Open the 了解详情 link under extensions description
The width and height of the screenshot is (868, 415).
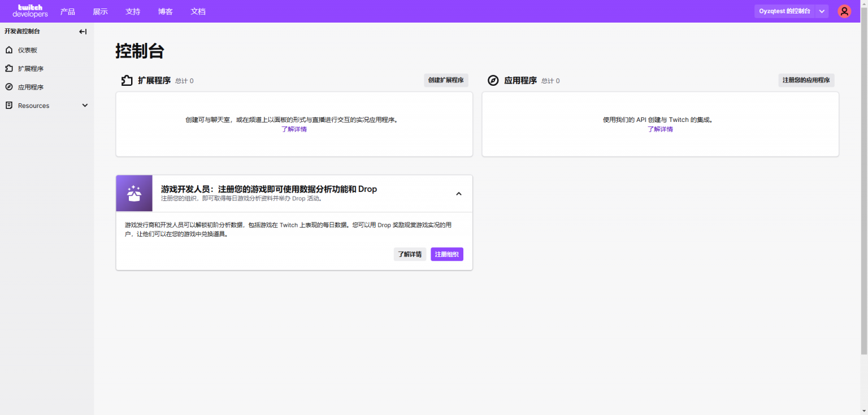pos(294,129)
